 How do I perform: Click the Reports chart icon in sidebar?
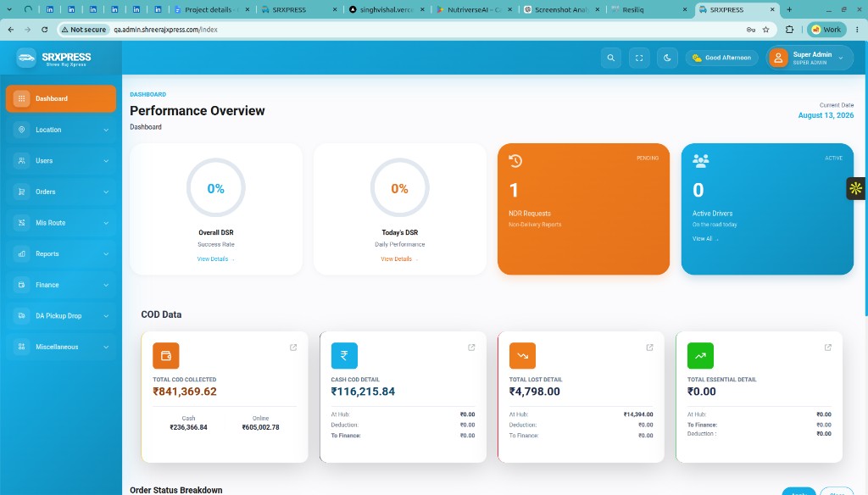21,253
